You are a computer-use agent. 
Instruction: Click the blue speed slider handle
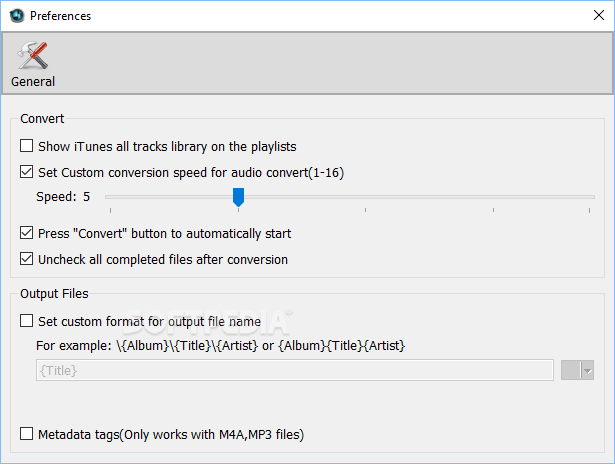[x=238, y=197]
